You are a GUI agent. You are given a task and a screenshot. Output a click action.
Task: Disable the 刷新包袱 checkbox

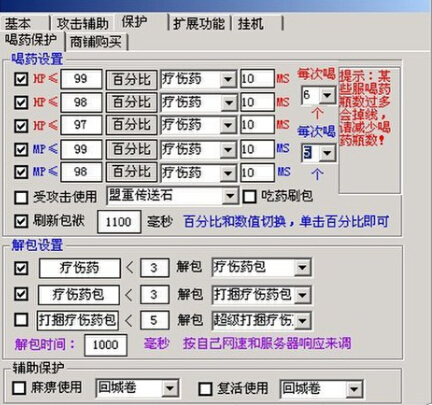(21, 221)
